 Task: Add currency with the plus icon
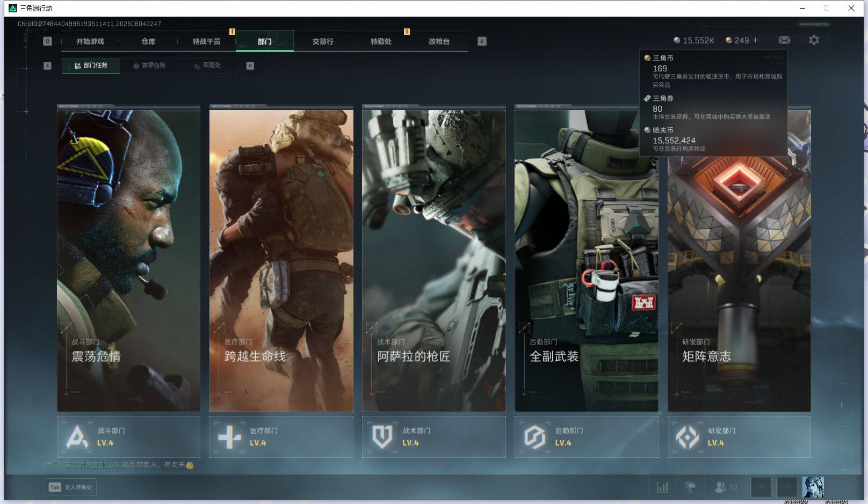tap(755, 40)
